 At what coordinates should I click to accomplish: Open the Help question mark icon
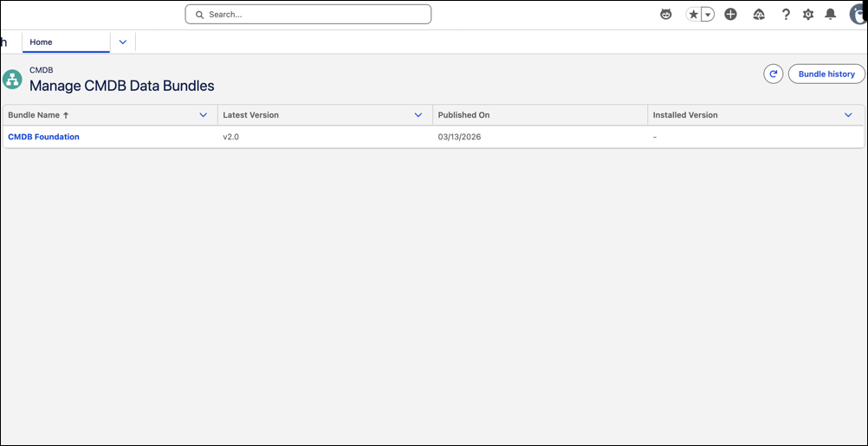tap(786, 15)
